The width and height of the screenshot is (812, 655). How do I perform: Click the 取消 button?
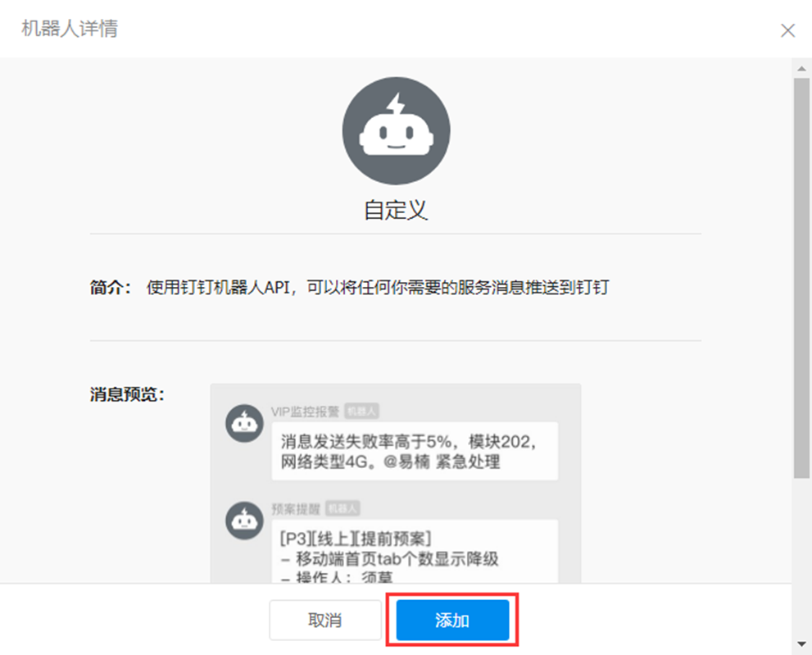point(324,620)
